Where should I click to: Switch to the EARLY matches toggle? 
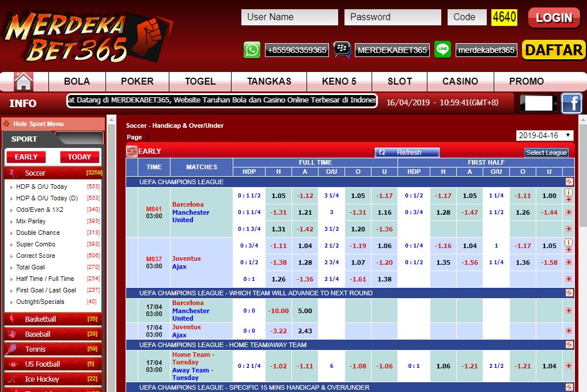pyautogui.click(x=26, y=157)
